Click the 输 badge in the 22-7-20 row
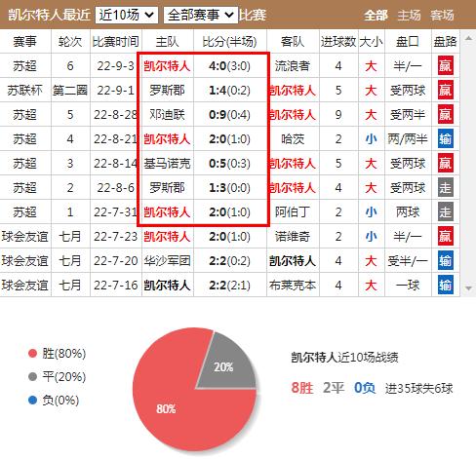This screenshot has width=476, height=459. pyautogui.click(x=445, y=260)
